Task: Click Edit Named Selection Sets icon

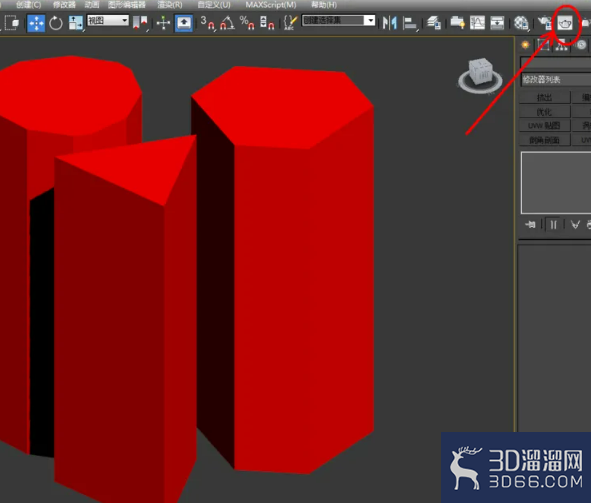Action: point(290,23)
